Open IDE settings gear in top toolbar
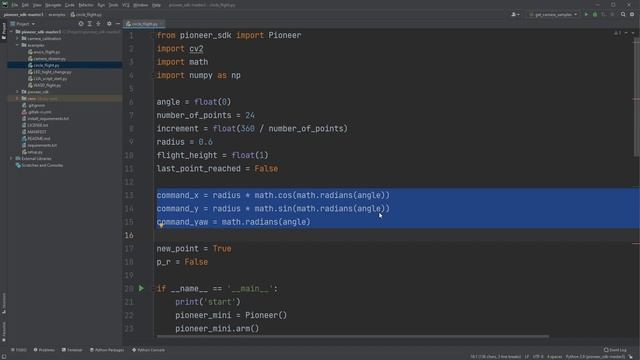The width and height of the screenshot is (640, 360). pos(632,14)
